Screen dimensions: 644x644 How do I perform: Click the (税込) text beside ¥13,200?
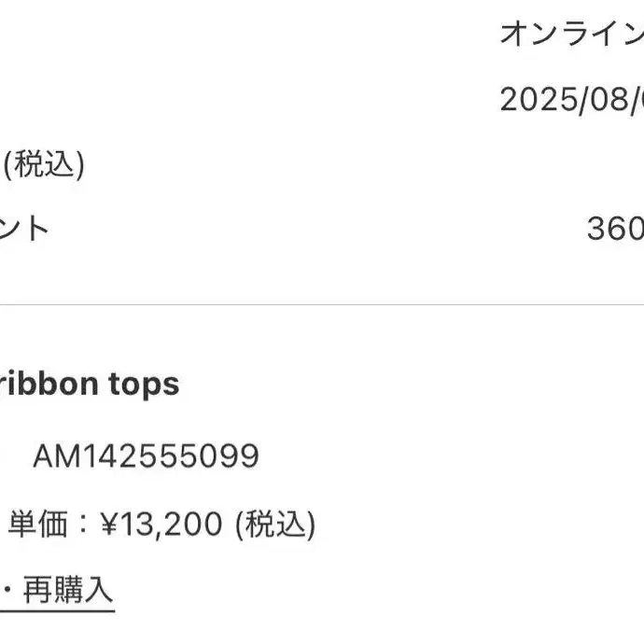275,525
